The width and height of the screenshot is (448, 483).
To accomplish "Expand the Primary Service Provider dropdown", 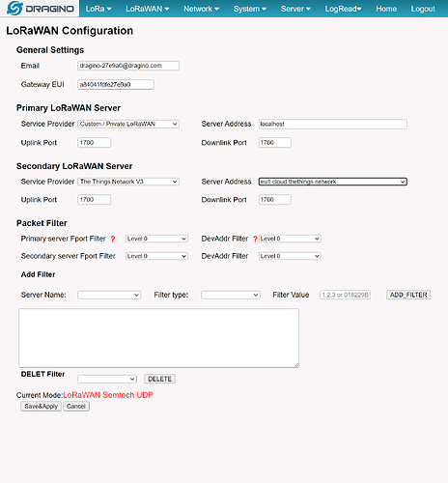I will [128, 124].
